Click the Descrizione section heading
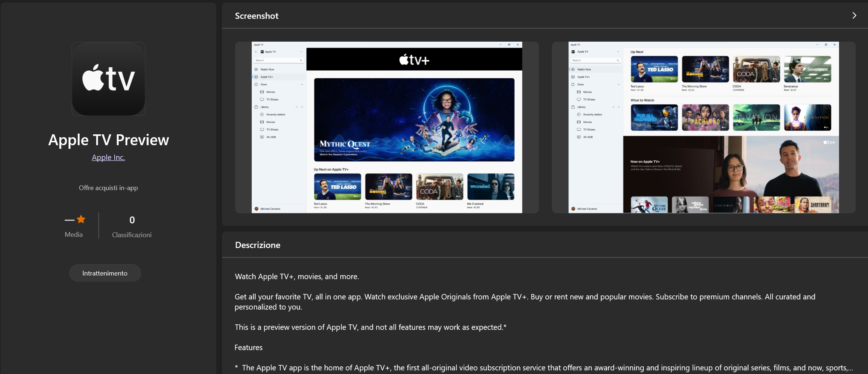The height and width of the screenshot is (374, 868). [x=258, y=245]
